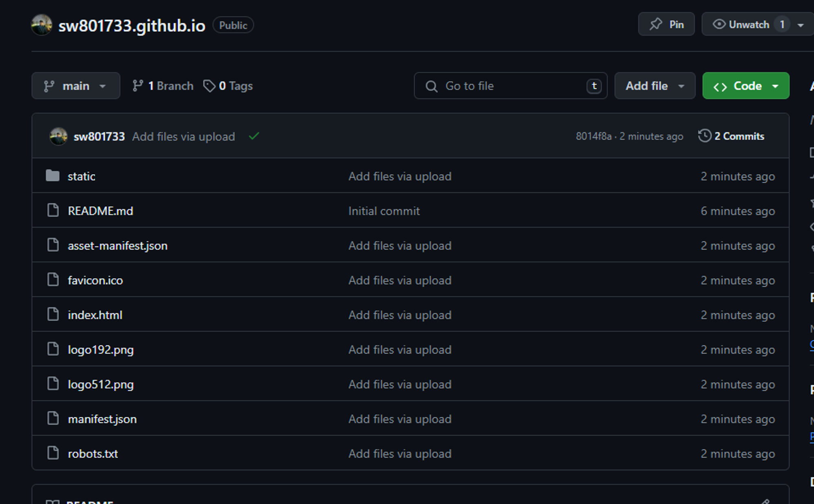The width and height of the screenshot is (814, 504).
Task: Click the commit author avatar sw801733
Action: pyautogui.click(x=58, y=136)
